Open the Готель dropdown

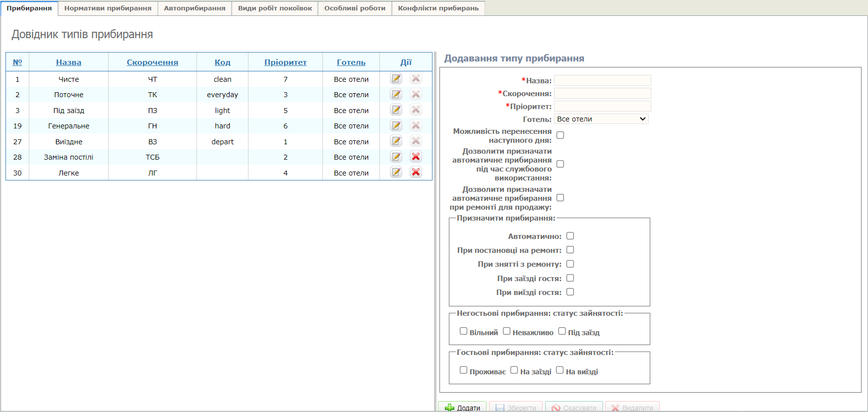[x=601, y=119]
